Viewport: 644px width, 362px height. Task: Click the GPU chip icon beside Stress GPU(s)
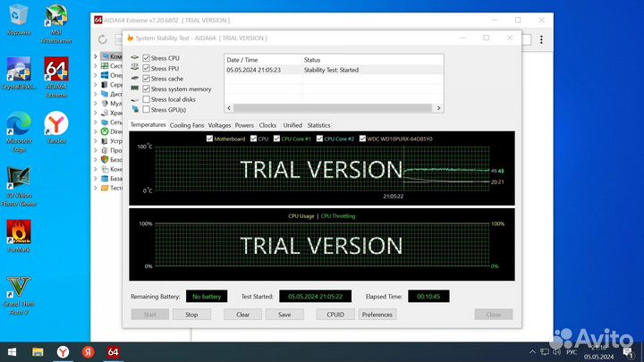point(135,109)
